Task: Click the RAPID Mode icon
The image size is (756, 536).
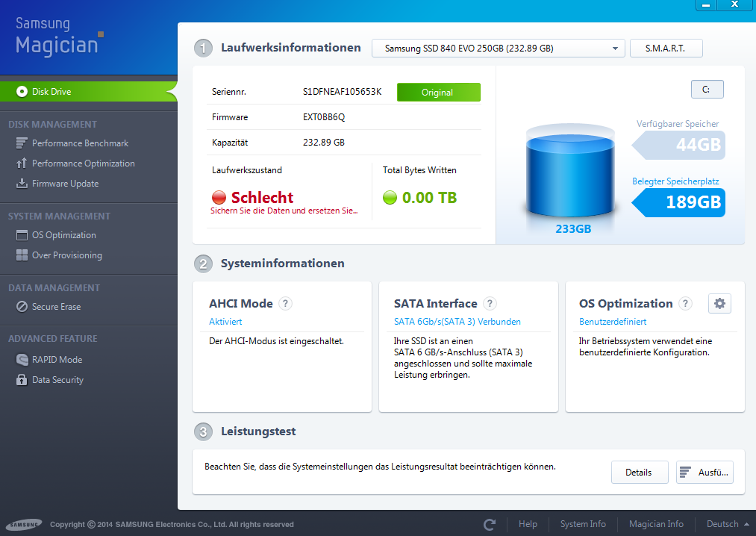Action: [x=22, y=359]
